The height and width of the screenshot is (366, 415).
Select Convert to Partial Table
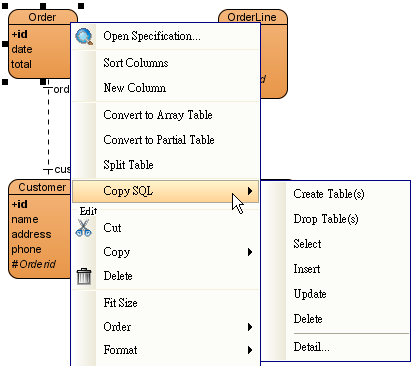point(166,140)
